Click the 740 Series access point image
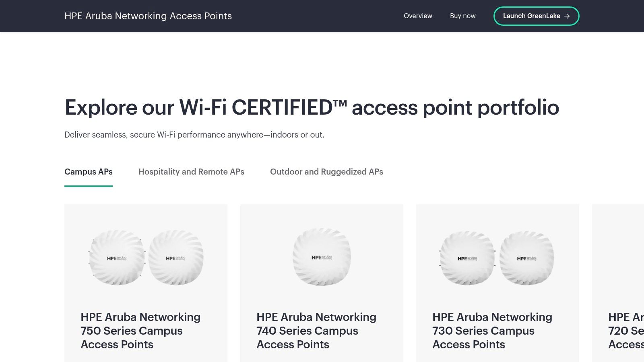This screenshot has height=362, width=644. point(322,257)
